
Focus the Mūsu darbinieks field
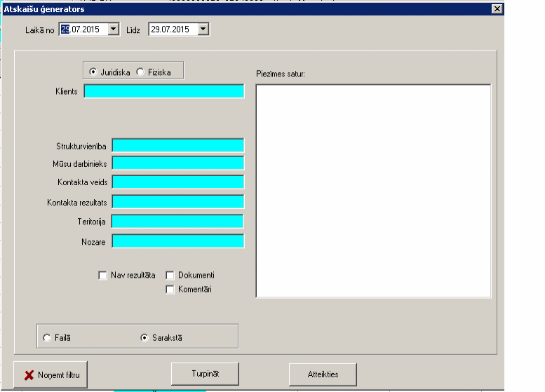click(178, 163)
